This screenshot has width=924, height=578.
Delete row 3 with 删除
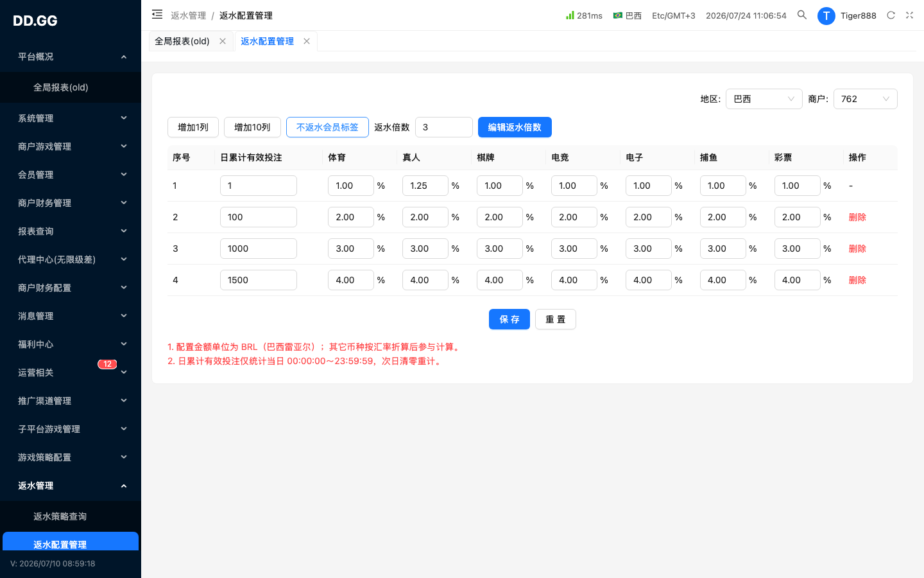click(857, 249)
